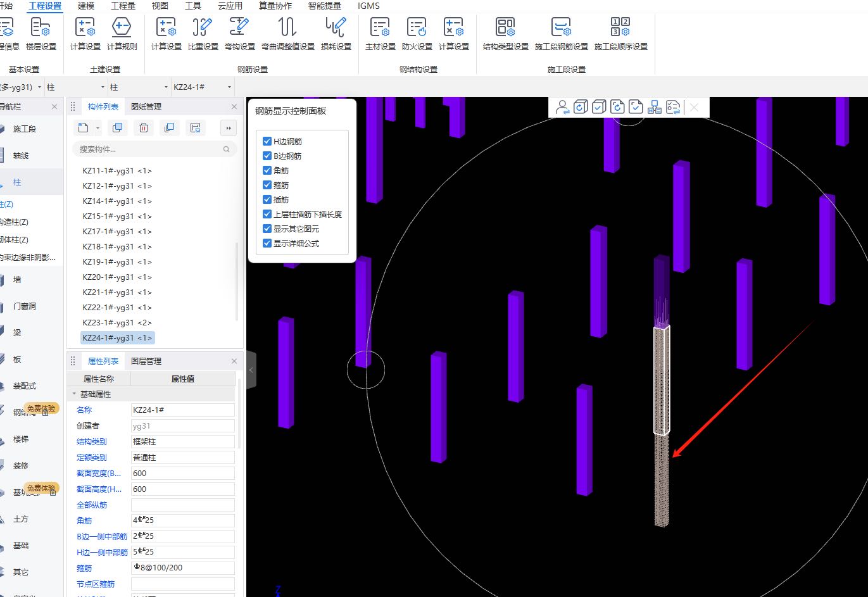Image resolution: width=868 pixels, height=597 pixels.
Task: Open 施工段钢筋设置 tool
Action: coord(561,34)
